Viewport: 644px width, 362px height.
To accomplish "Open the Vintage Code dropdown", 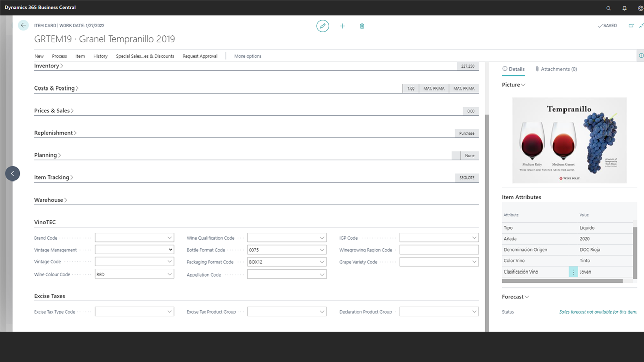I will tap(169, 262).
